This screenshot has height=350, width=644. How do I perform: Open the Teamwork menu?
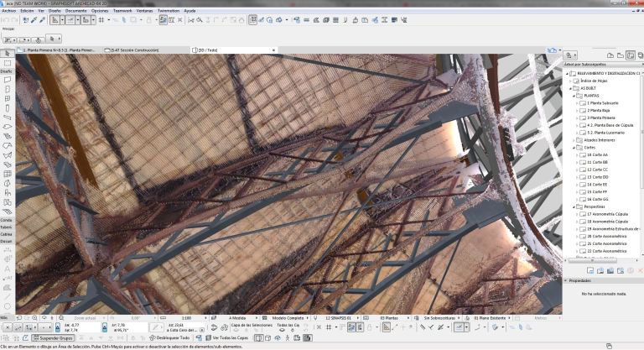point(123,10)
